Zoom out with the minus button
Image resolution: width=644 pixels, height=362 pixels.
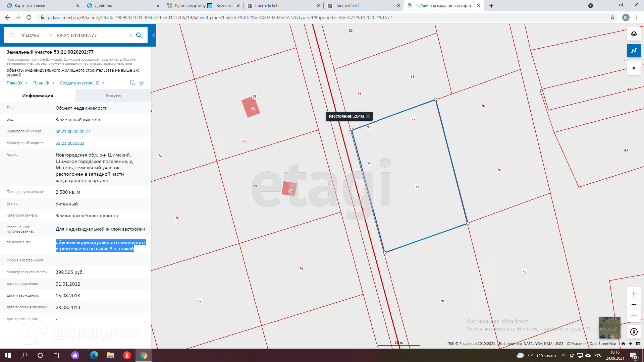click(x=634, y=315)
